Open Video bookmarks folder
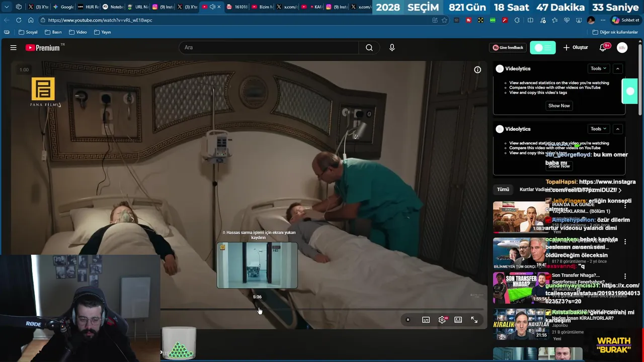The height and width of the screenshot is (362, 644). click(x=78, y=32)
